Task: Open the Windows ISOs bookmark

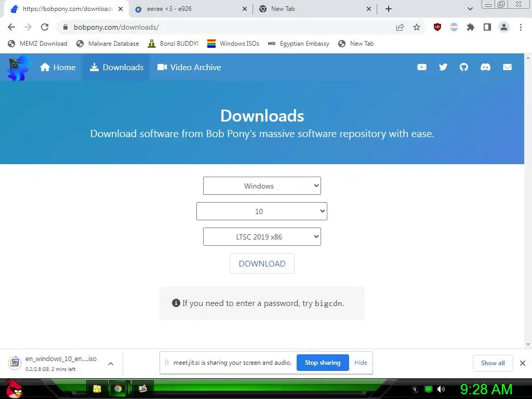Action: 233,44
